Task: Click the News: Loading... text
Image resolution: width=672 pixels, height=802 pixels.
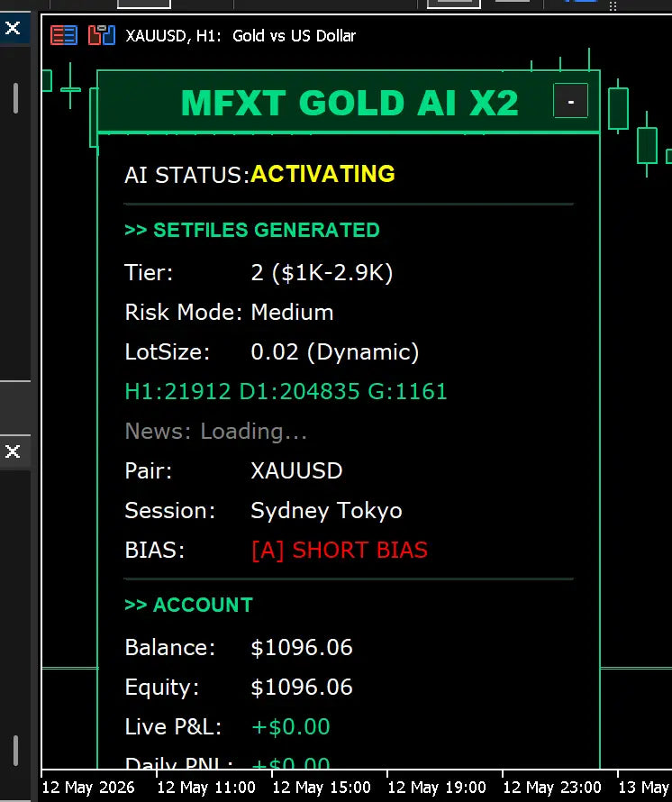Action: click(216, 431)
